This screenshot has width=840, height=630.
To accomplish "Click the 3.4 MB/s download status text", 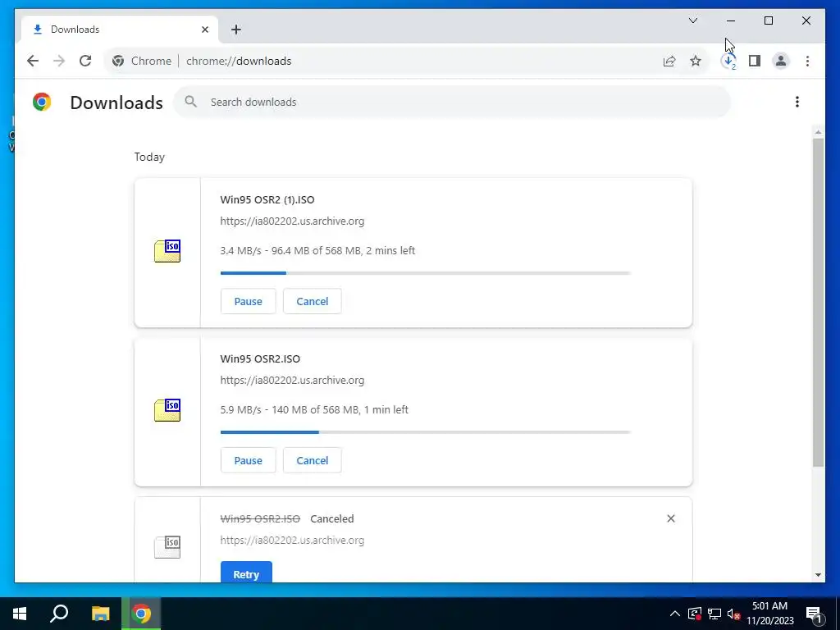I will [x=317, y=251].
